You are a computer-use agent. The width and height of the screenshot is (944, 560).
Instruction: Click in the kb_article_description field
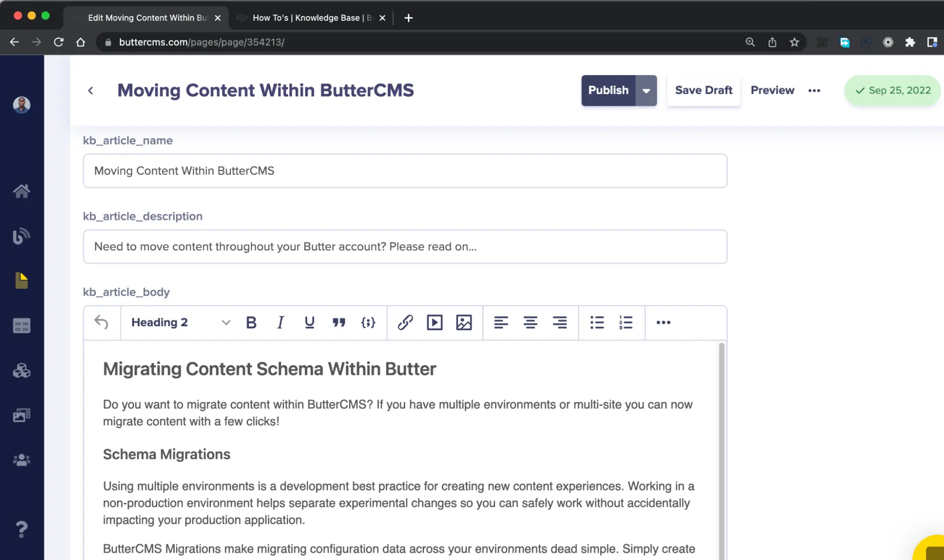pos(405,246)
